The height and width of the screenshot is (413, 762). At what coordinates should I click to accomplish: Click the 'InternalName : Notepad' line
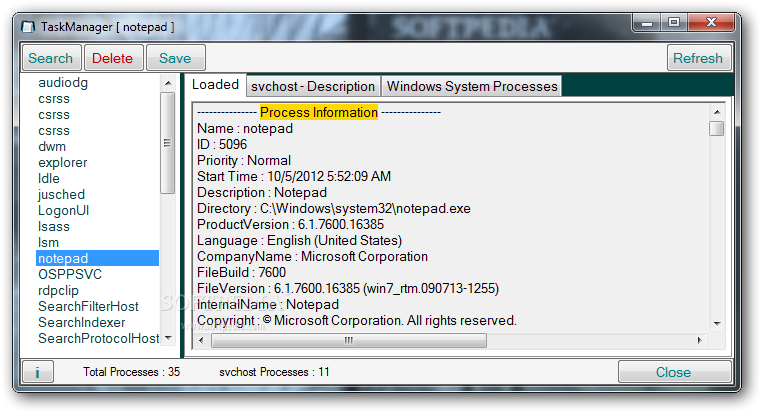[268, 305]
